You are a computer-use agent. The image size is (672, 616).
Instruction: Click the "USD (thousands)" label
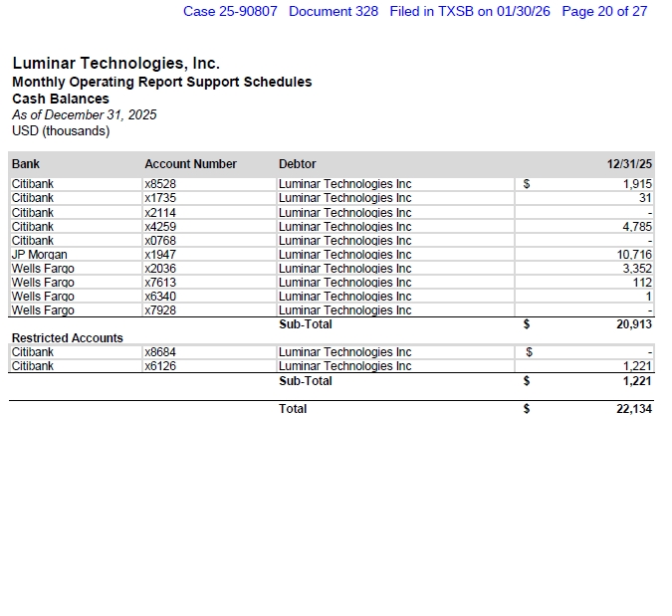tap(61, 130)
